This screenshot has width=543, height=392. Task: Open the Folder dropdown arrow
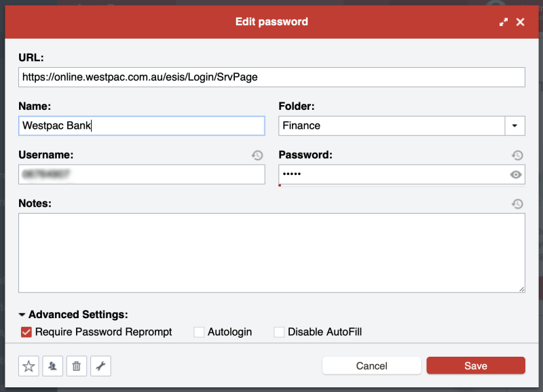(514, 125)
